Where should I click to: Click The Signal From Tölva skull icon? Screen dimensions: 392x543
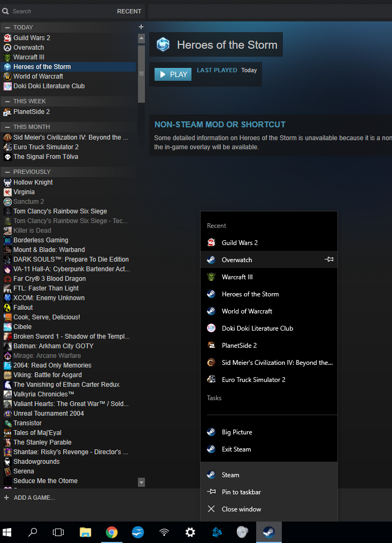pyautogui.click(x=7, y=157)
